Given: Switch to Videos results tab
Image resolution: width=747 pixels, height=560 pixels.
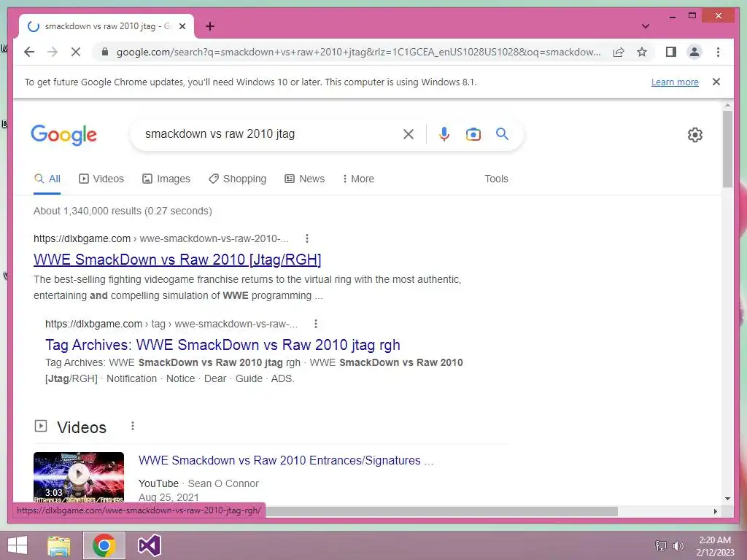Looking at the screenshot, I should click(x=101, y=179).
